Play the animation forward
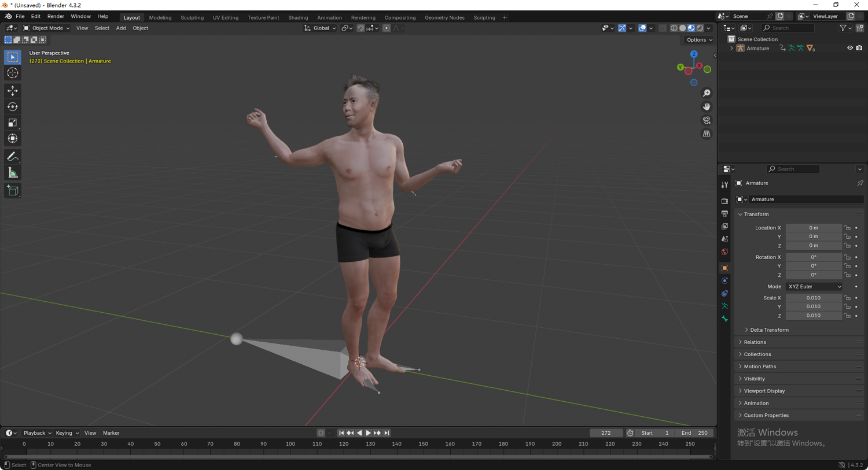This screenshot has height=470, width=868. [368, 433]
